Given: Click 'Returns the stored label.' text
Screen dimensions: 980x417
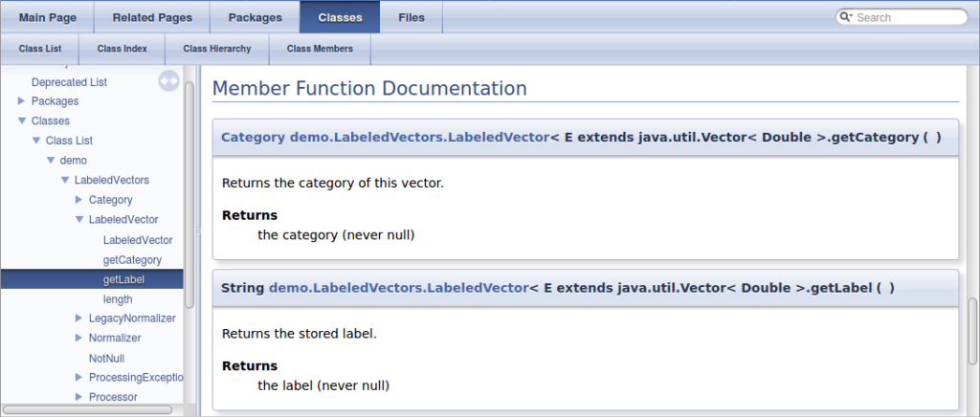Looking at the screenshot, I should 300,334.
